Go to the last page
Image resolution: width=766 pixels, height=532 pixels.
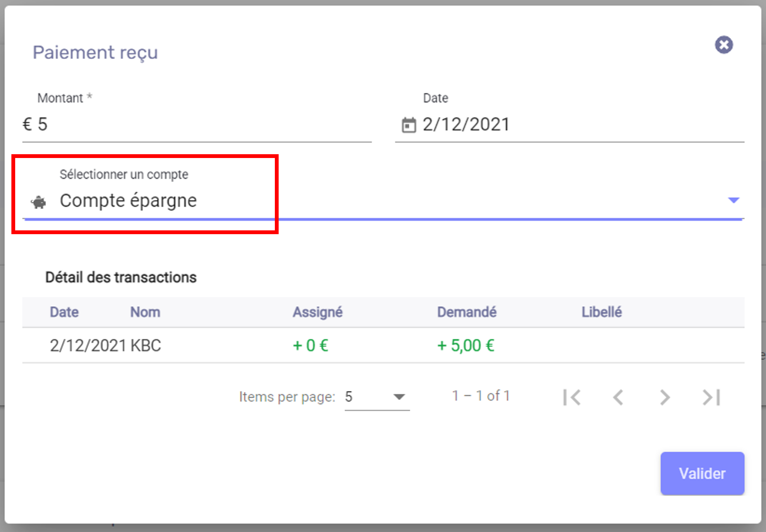(711, 397)
